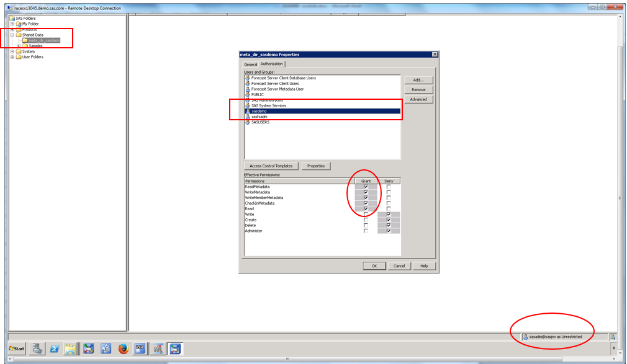Expand the Samples tree node

19,46
